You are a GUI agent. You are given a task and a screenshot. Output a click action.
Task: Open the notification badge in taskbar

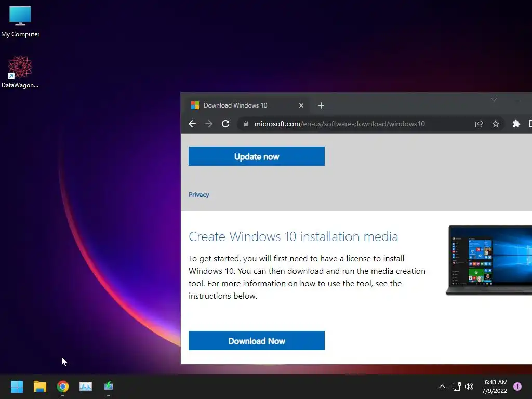(517, 387)
